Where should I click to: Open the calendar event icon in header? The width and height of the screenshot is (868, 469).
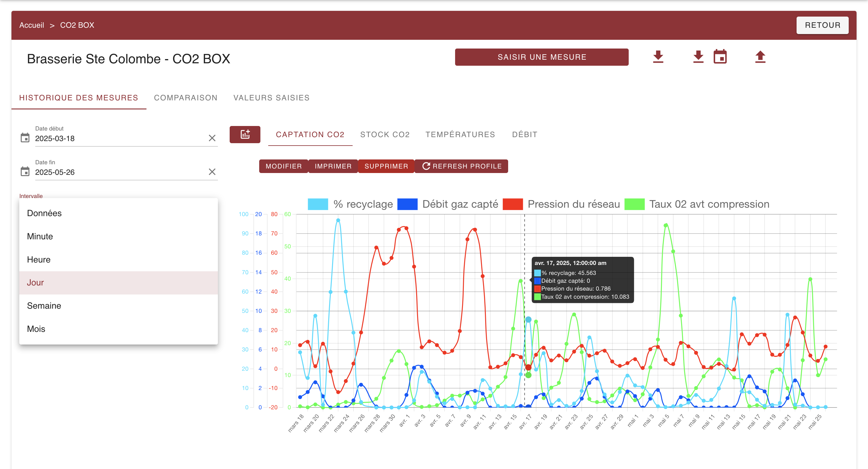pos(720,57)
